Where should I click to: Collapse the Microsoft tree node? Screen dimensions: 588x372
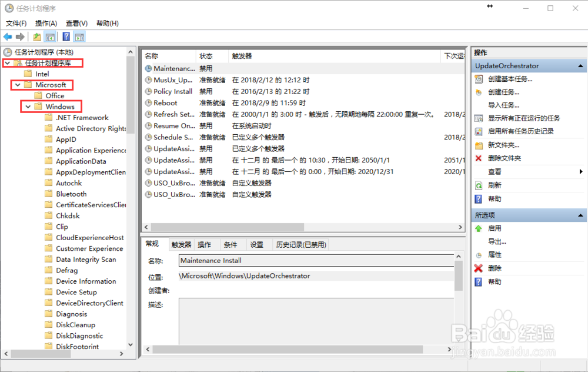18,85
